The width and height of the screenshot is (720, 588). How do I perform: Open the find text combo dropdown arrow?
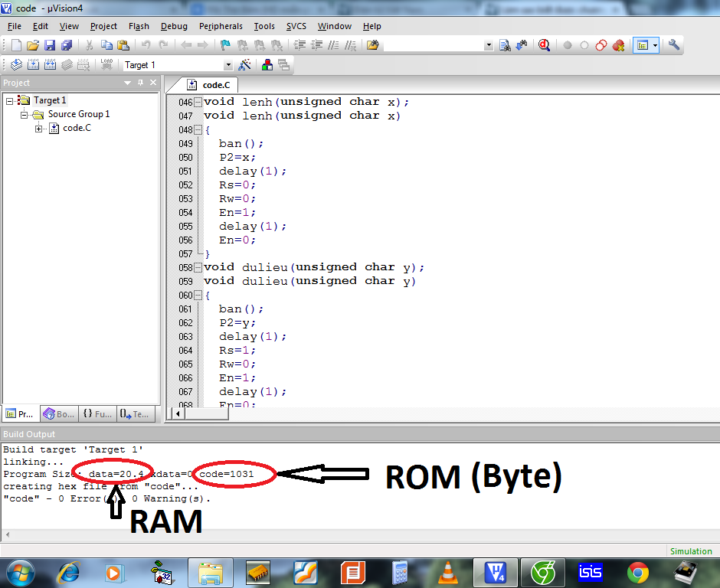(x=489, y=45)
